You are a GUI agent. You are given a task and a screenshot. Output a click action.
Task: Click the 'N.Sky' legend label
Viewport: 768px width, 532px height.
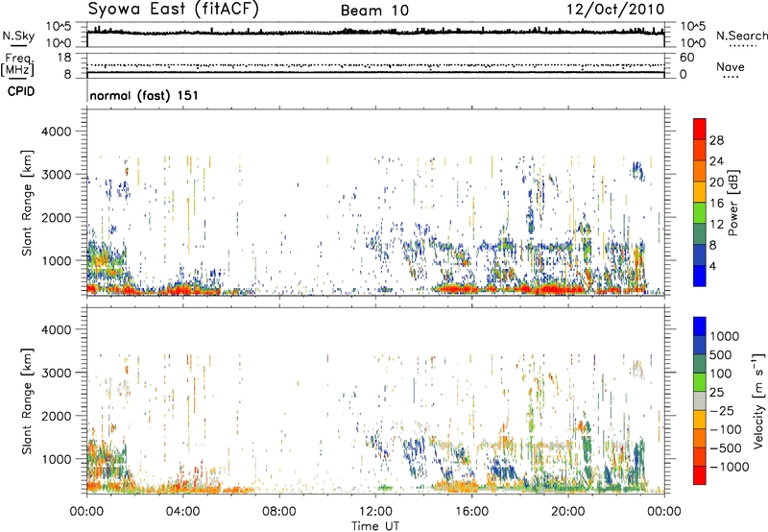18,36
